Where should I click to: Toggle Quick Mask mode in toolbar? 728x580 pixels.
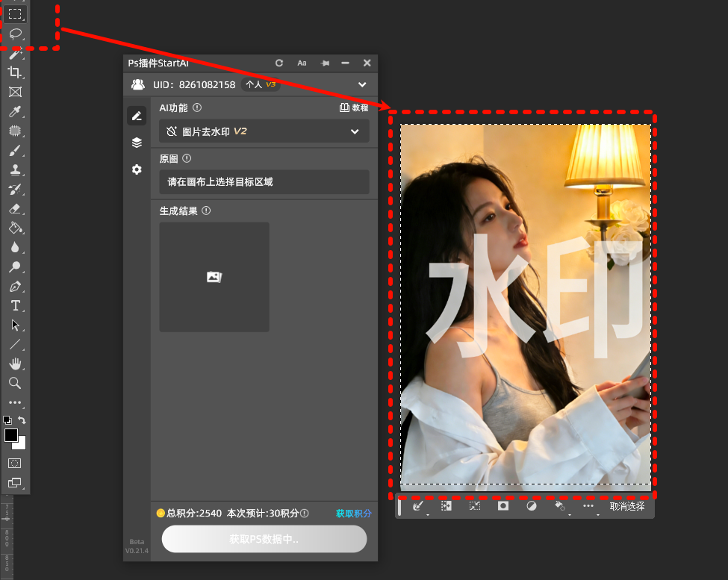[x=15, y=463]
